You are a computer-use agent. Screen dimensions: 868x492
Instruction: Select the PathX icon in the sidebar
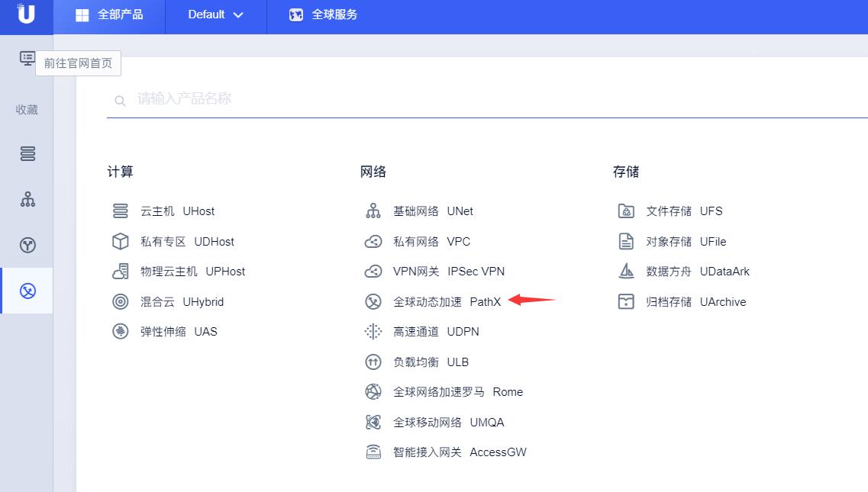tap(27, 291)
